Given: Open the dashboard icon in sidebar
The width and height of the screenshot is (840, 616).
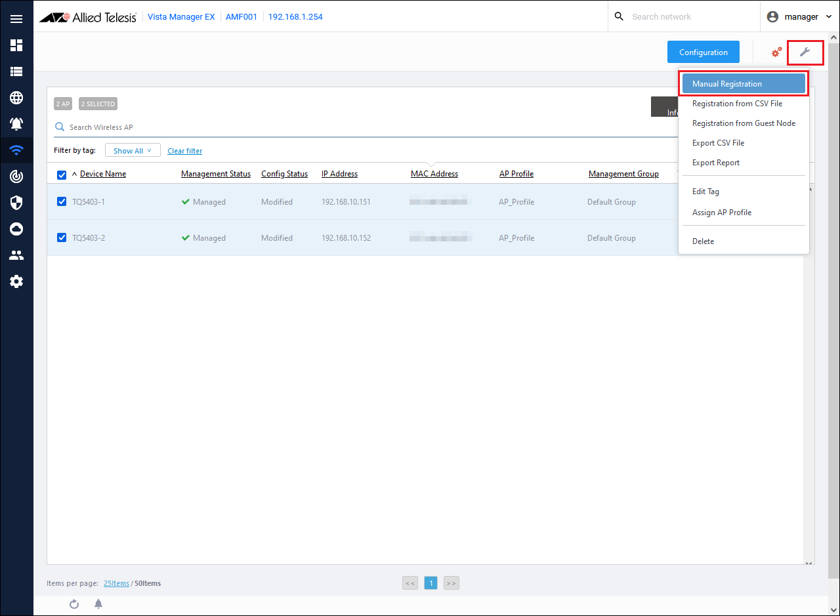Looking at the screenshot, I should coord(16,45).
